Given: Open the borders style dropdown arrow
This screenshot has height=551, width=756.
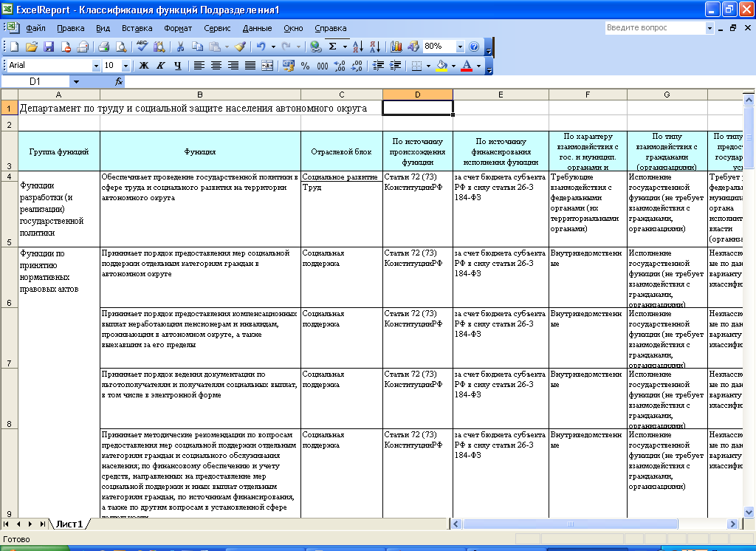Looking at the screenshot, I should click(428, 66).
